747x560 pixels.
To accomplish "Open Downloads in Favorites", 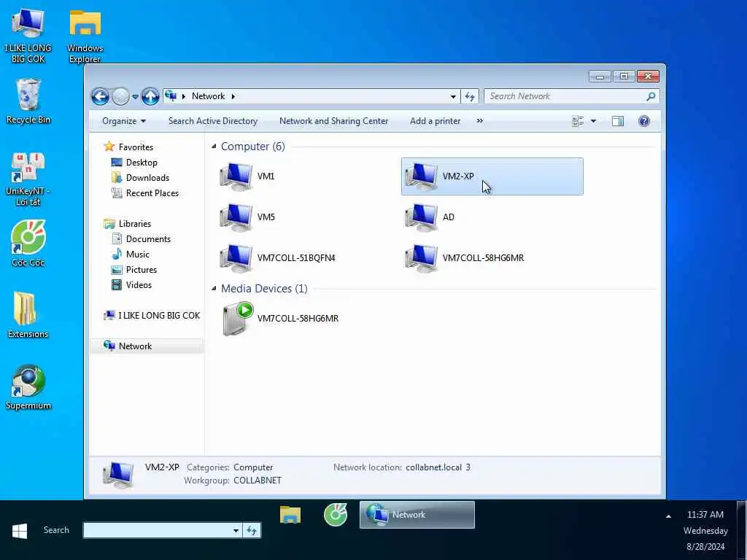I will (x=147, y=178).
